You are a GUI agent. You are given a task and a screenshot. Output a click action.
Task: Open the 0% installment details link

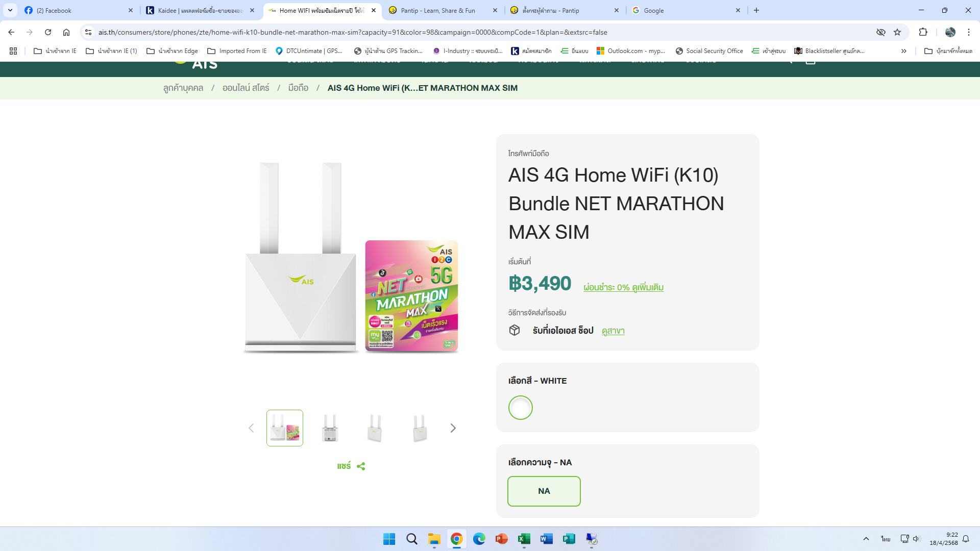point(623,287)
